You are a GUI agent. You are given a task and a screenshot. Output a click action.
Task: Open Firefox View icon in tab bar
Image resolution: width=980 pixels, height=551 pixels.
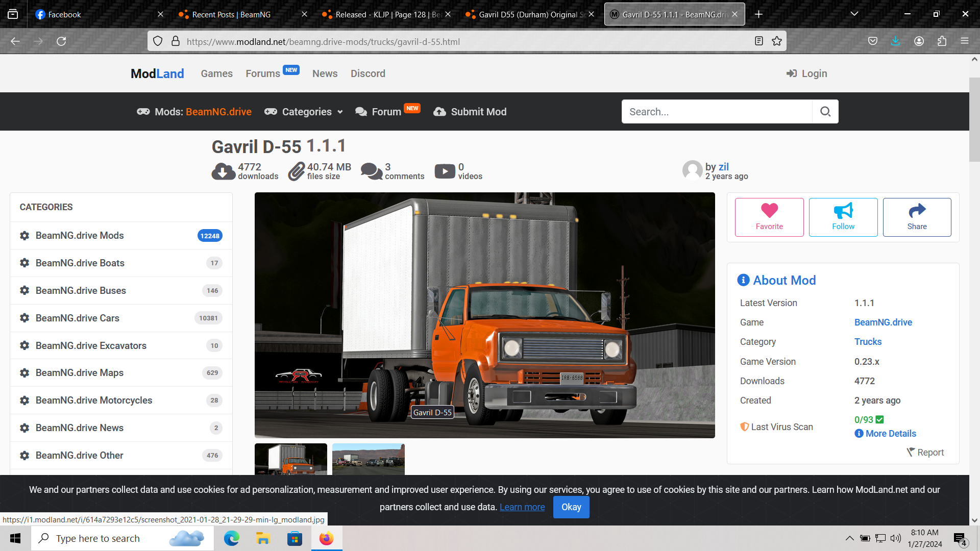pos(13,14)
